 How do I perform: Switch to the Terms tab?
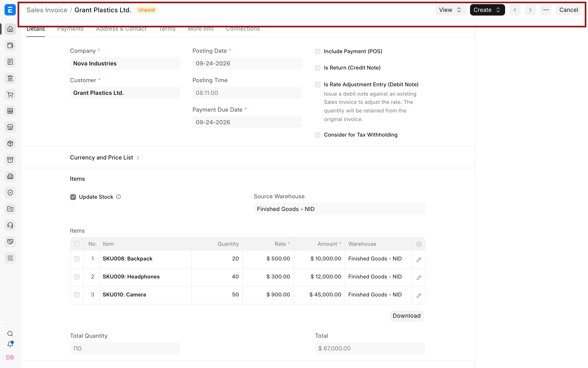click(x=167, y=29)
